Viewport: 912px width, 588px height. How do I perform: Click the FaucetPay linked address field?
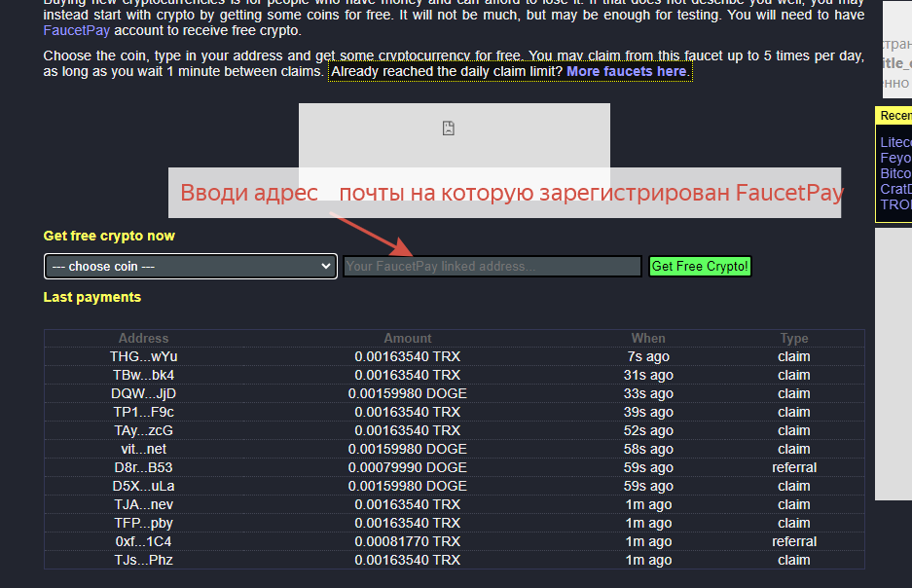point(492,267)
